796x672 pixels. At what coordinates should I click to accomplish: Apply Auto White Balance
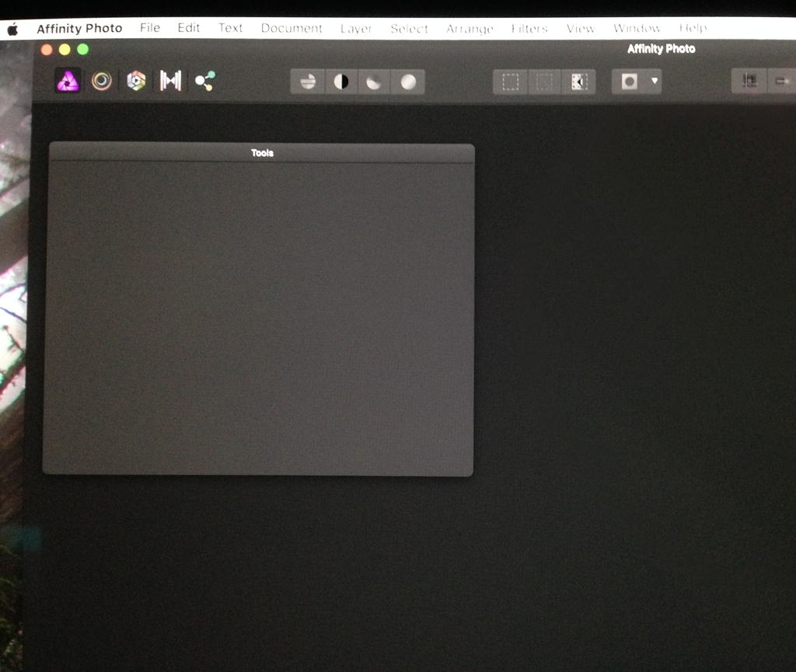pos(408,82)
